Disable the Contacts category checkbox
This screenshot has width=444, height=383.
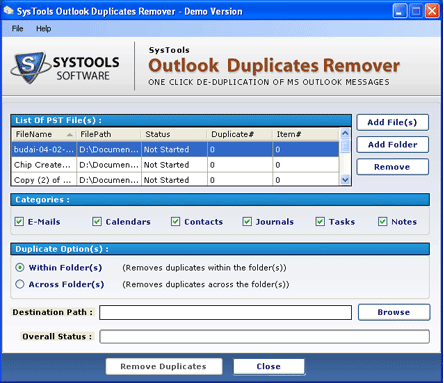(x=175, y=221)
